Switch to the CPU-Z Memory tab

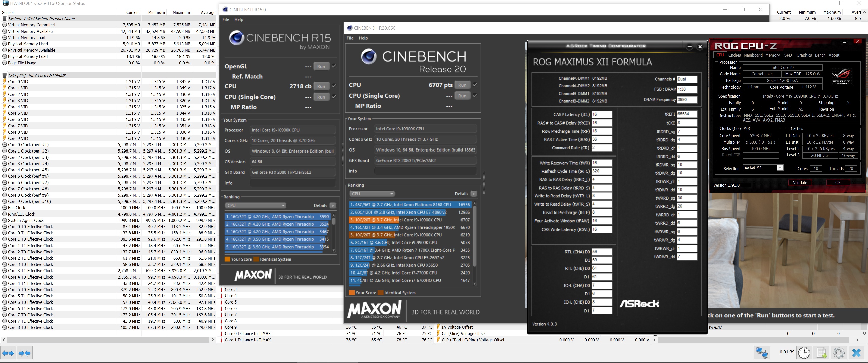click(772, 55)
